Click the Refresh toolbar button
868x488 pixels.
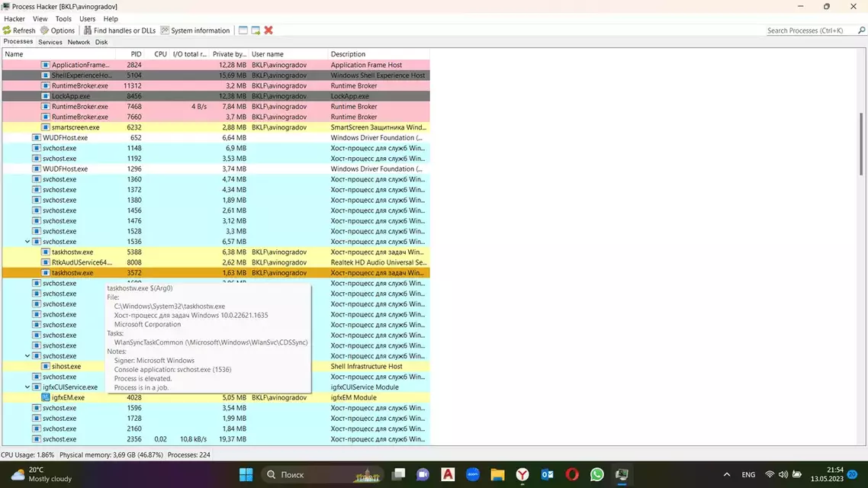pyautogui.click(x=19, y=30)
